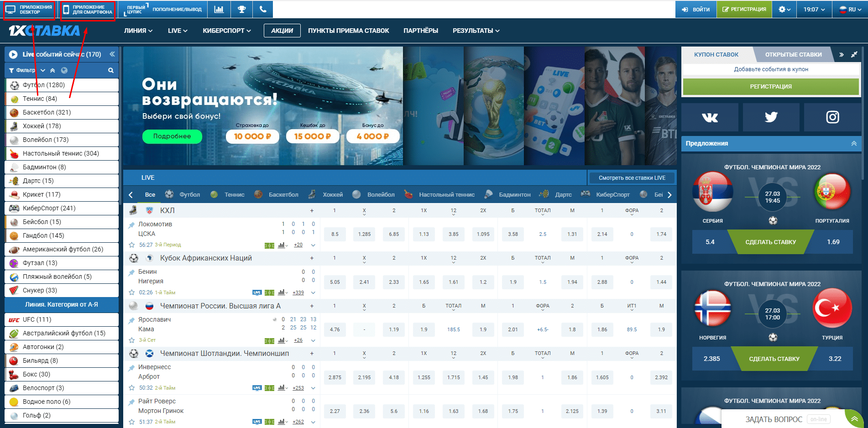Open the АКЦИИ menu item
868x428 pixels.
[x=282, y=31]
